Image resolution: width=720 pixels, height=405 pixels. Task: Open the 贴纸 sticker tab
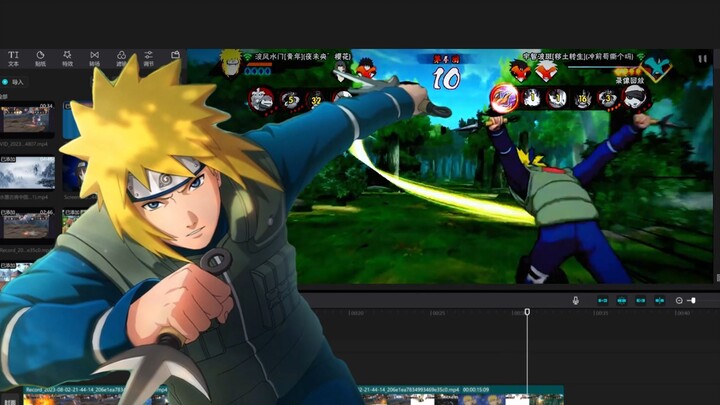[x=40, y=59]
